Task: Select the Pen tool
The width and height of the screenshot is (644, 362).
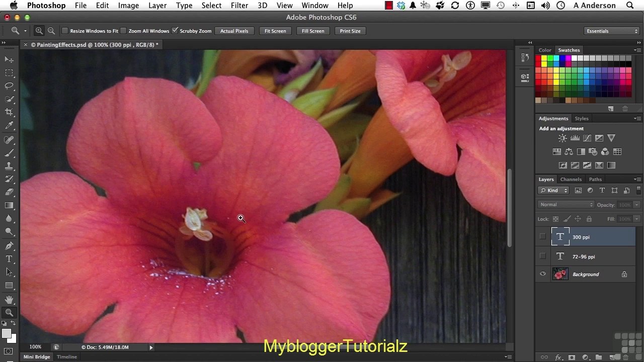Action: (9, 246)
